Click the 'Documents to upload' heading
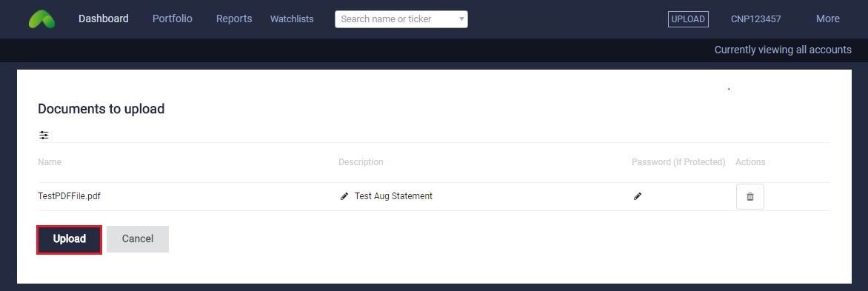The width and height of the screenshot is (868, 291). 101,109
